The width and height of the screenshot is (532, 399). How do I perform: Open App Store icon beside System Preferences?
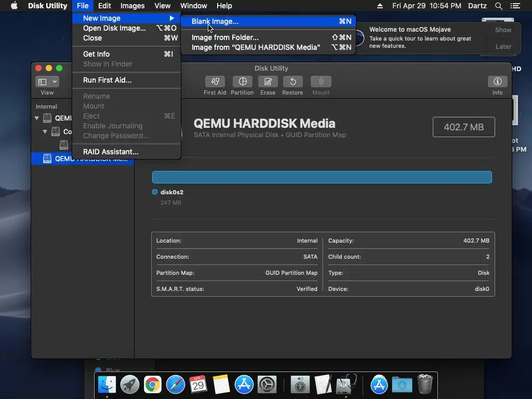[x=244, y=385]
